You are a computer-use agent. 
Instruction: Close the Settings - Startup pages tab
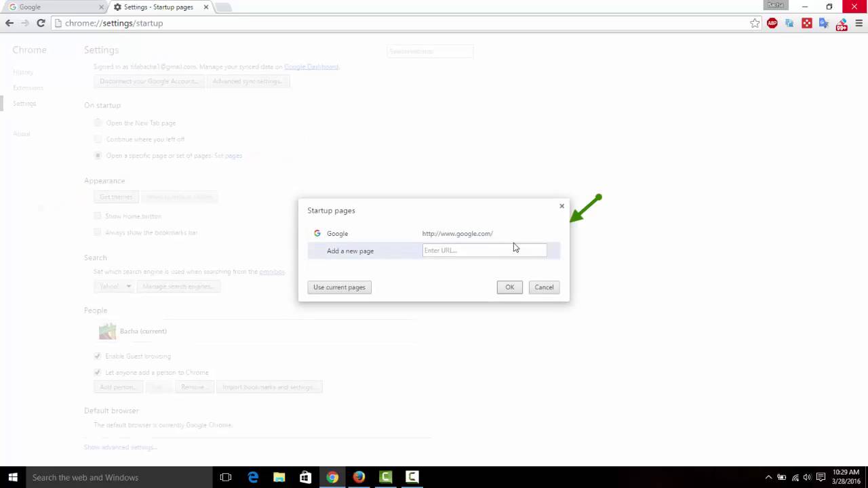(x=205, y=7)
